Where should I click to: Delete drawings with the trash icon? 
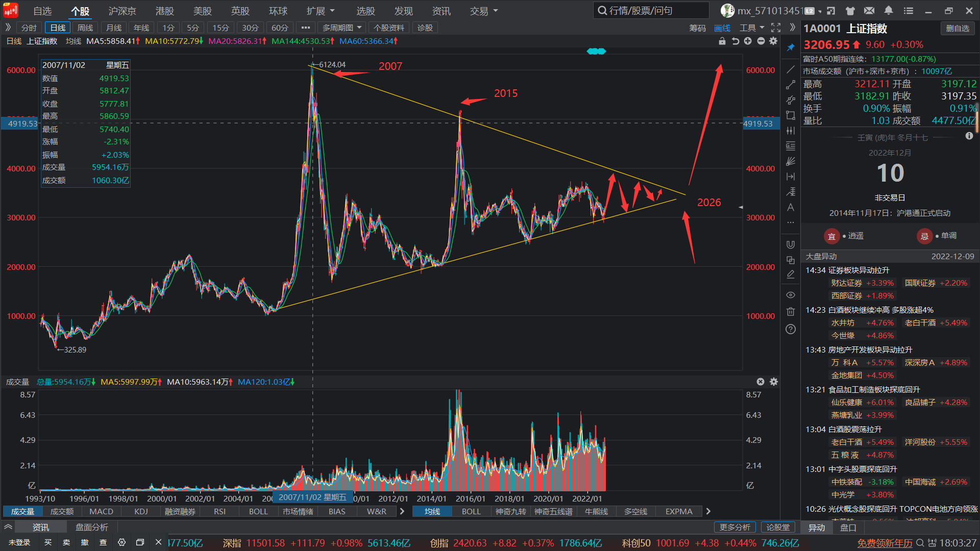click(791, 311)
